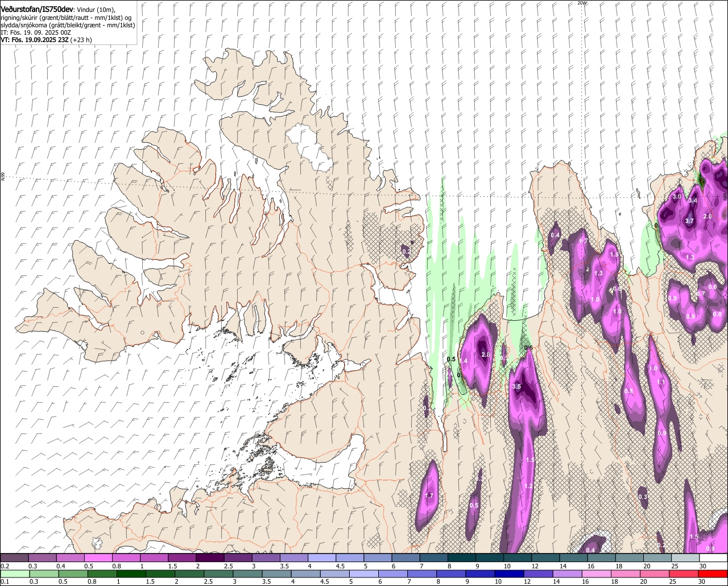Click the IT: Fös. 19. 09. 2025 00Z line
Screen dimensions: 728x586
click(36, 32)
